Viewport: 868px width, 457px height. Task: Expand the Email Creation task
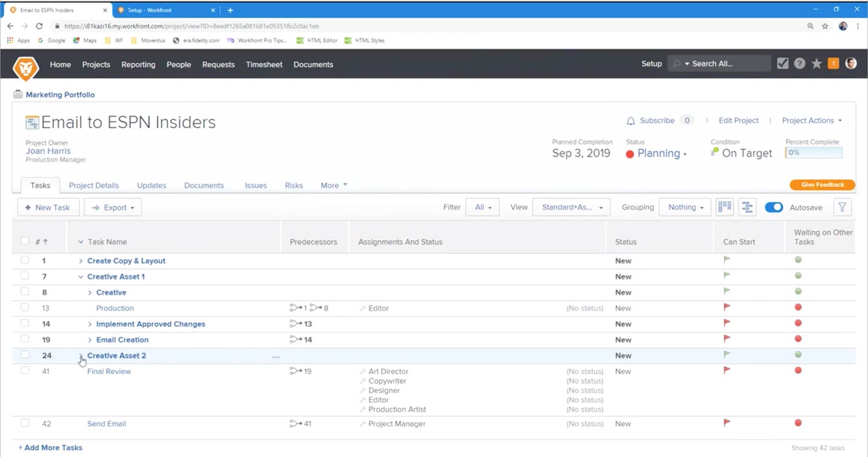pos(90,340)
